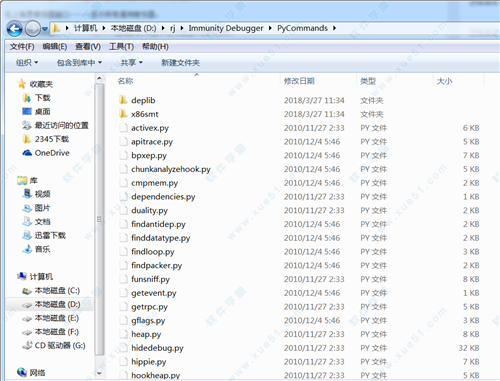The width and height of the screenshot is (500, 381).
Task: Click the 新建文件夹 button
Action: [180, 63]
